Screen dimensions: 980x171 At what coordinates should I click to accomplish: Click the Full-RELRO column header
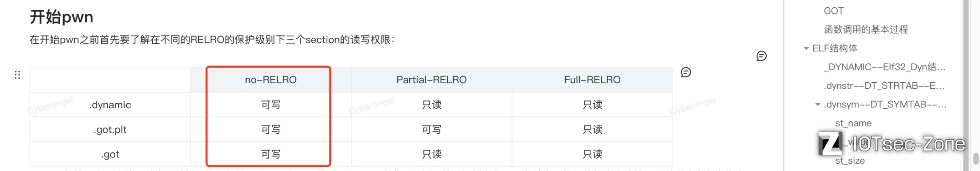pos(592,80)
